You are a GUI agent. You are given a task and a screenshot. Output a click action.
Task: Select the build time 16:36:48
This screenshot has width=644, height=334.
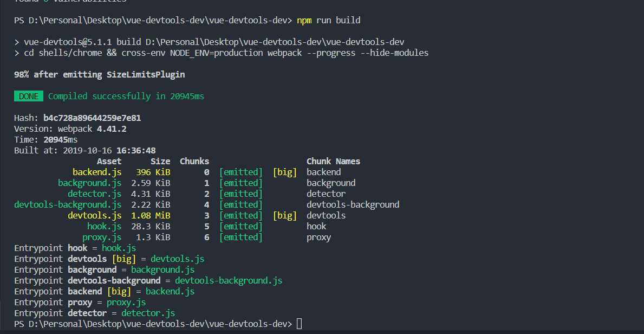136,151
